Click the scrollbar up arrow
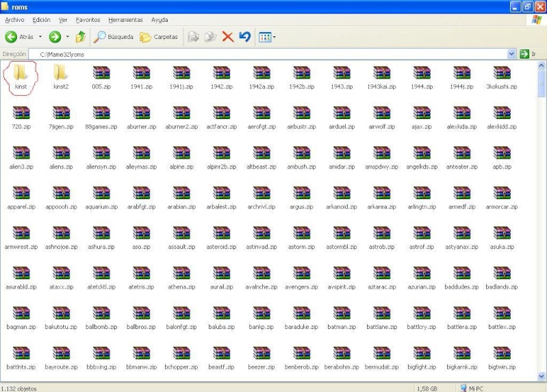 click(x=542, y=65)
